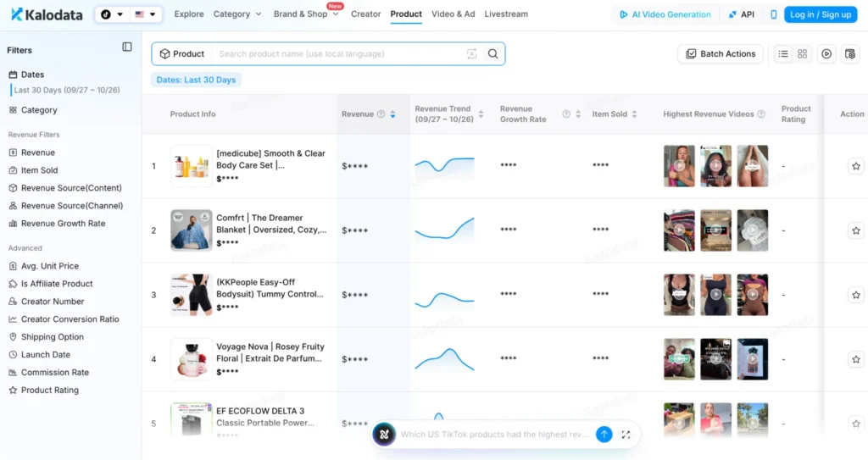868x460 pixels.
Task: Open Is Affiliate Product filter
Action: click(50, 284)
